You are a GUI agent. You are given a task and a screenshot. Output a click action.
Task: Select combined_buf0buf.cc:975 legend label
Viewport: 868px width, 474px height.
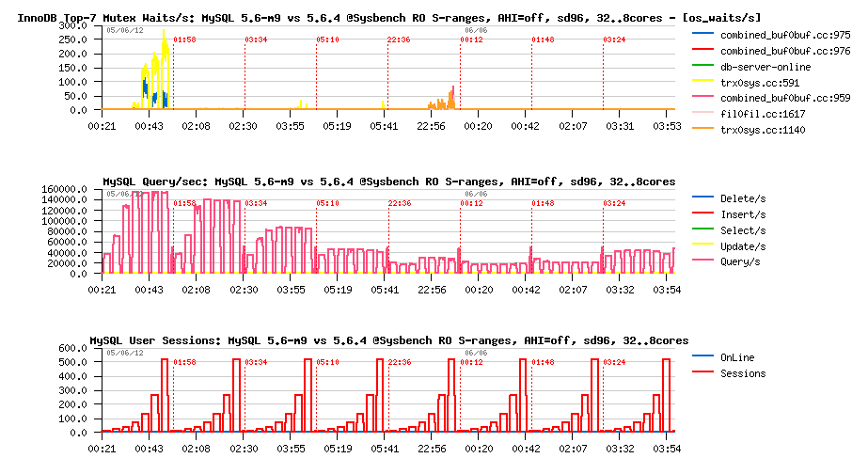[785, 35]
